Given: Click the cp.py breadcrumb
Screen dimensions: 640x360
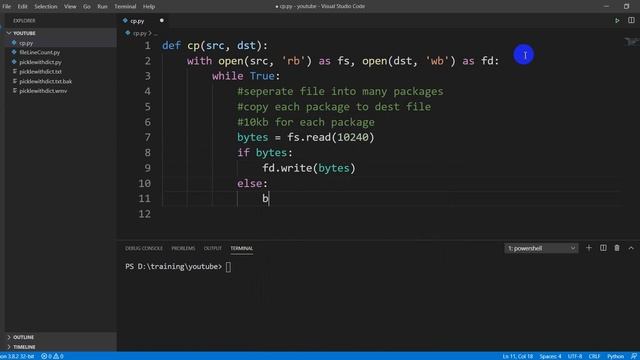Looking at the screenshot, I should click(140, 33).
